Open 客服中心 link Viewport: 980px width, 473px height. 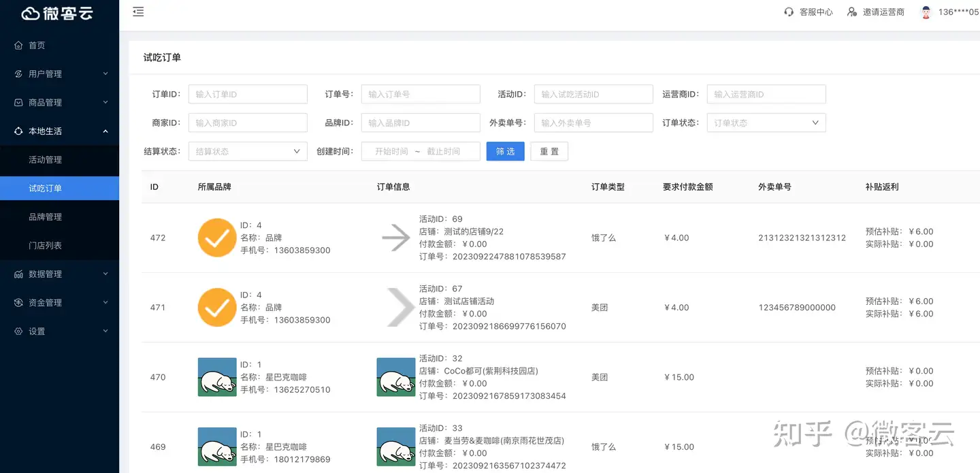816,12
